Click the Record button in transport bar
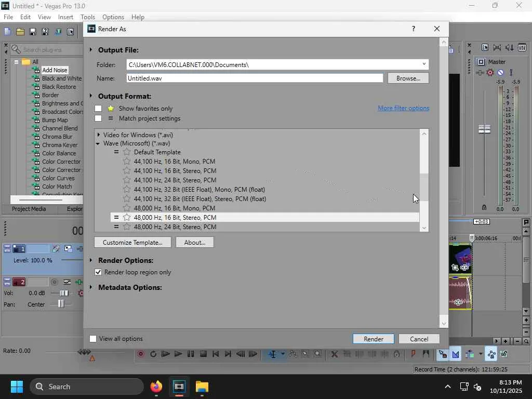The height and width of the screenshot is (399, 532). tap(141, 354)
